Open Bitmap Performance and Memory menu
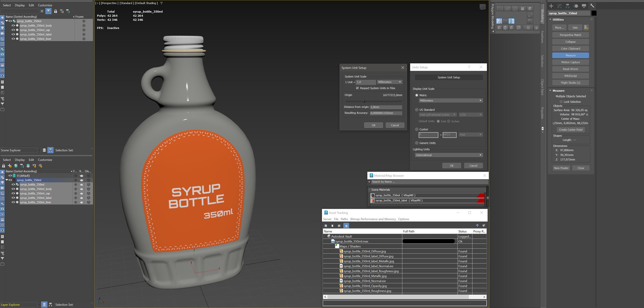644x308 pixels. (x=373, y=219)
